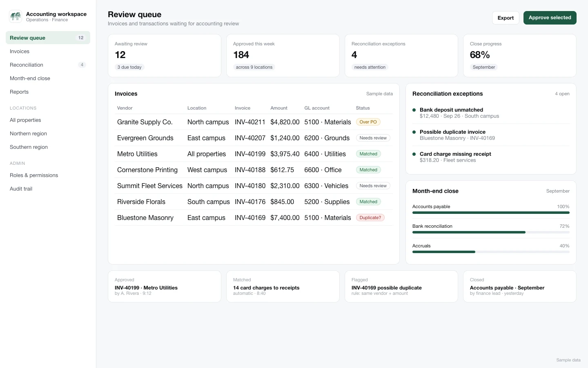Select the Summit Fleet Services vendor cell
This screenshot has width=588, height=368.
[150, 186]
